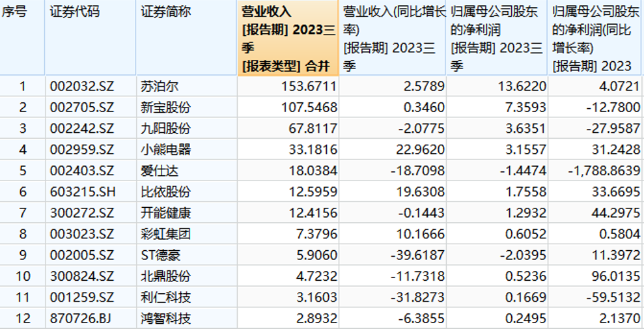644x329 pixels.
Task: Select stock code 002005.SZ
Action: 82,255
